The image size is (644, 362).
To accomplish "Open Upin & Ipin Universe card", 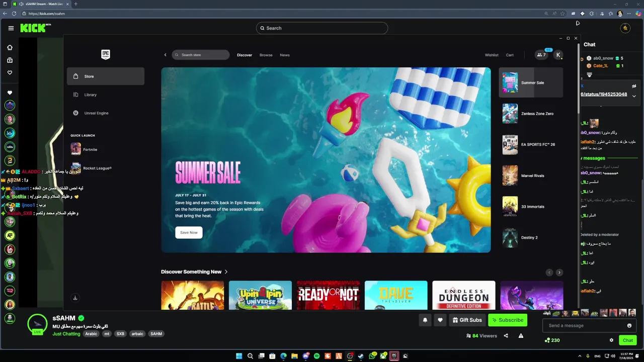I will 260,295.
